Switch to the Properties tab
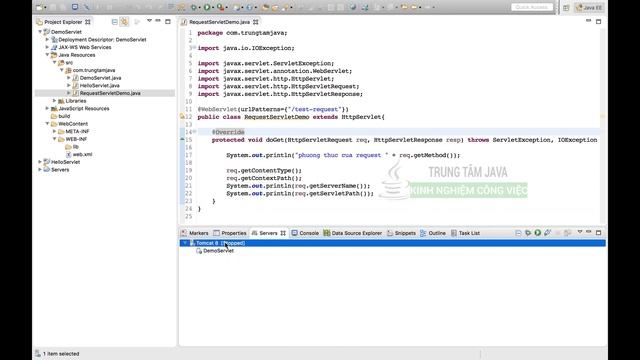This screenshot has width=640, height=360. [230, 233]
